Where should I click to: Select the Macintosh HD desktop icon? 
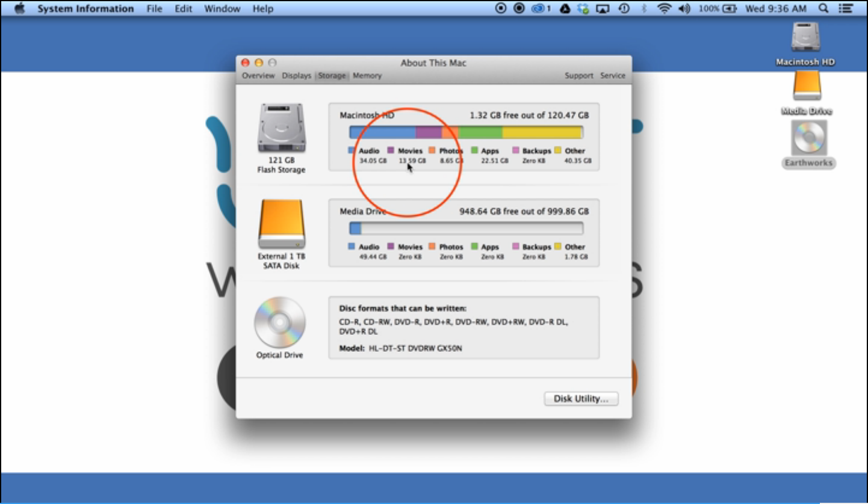click(x=805, y=37)
